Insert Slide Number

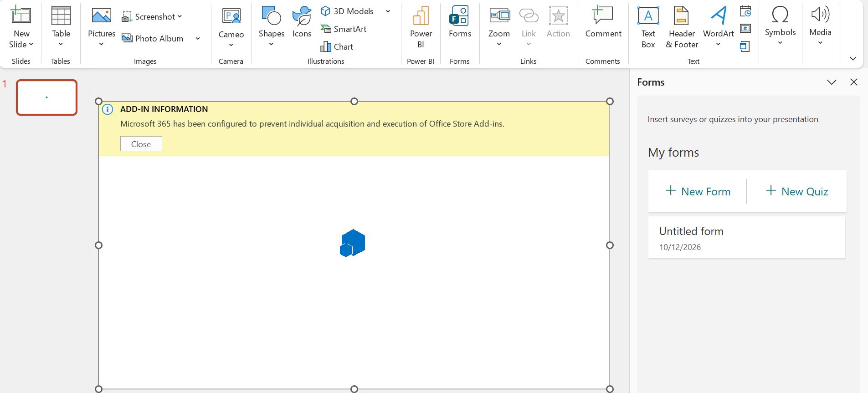pyautogui.click(x=745, y=29)
